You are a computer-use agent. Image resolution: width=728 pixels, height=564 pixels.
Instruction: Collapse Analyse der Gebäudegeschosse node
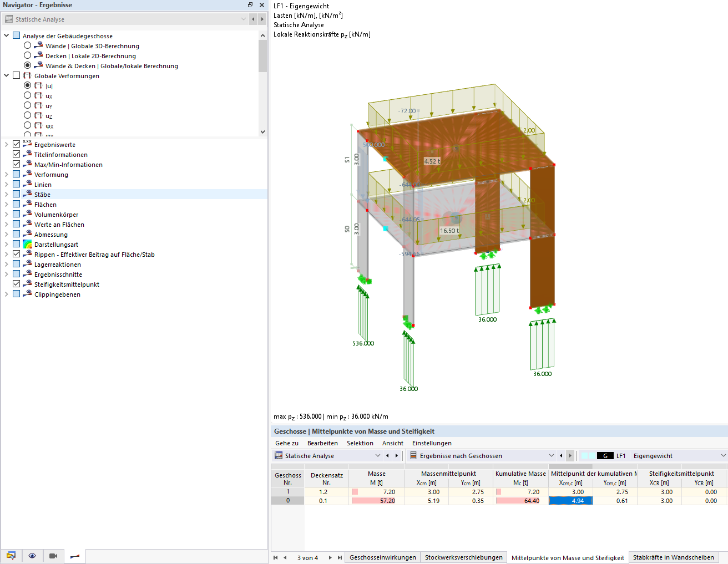coord(7,35)
